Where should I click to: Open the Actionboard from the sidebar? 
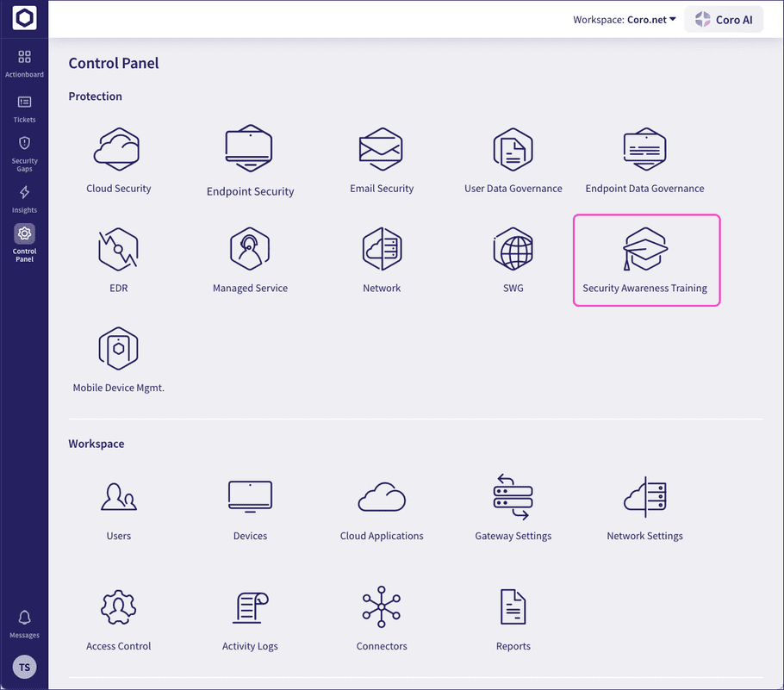24,62
